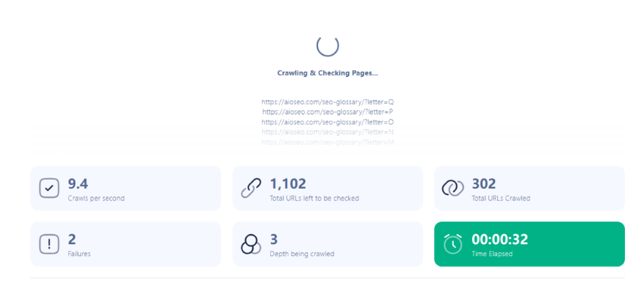Click the overlapping circles depth icon
The height and width of the screenshot is (281, 644).
tap(251, 244)
